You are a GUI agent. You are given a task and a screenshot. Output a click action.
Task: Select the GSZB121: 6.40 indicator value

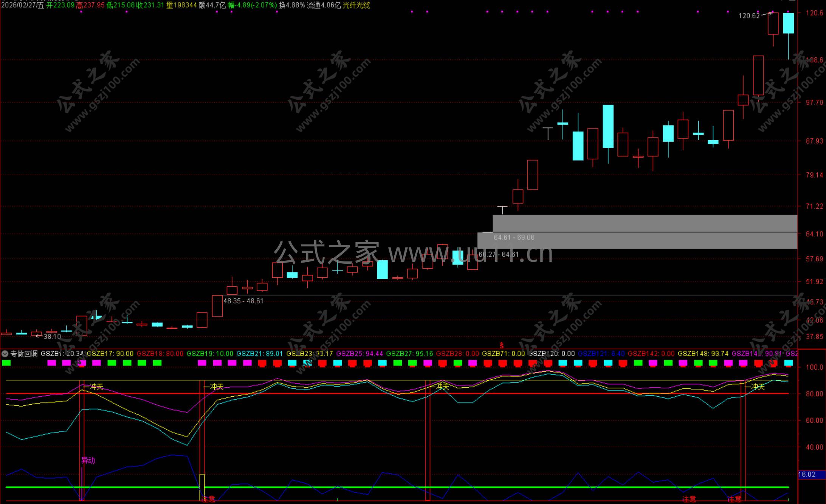coord(601,354)
